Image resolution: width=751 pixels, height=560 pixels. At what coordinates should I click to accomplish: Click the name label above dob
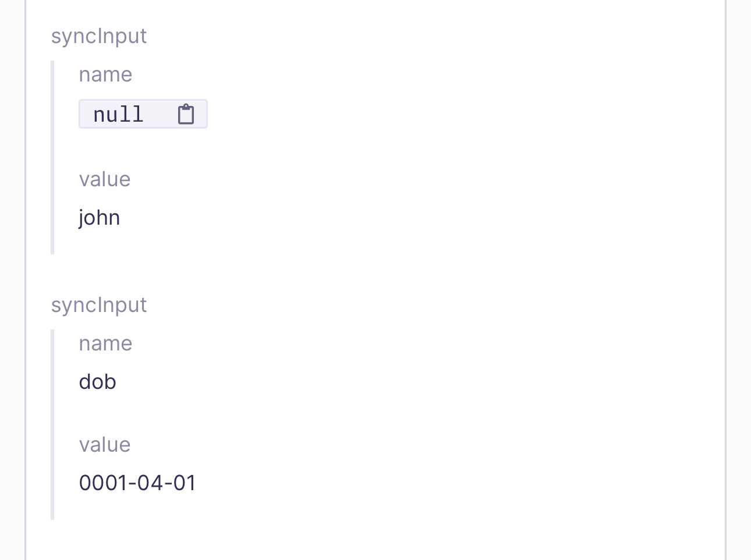pos(105,343)
